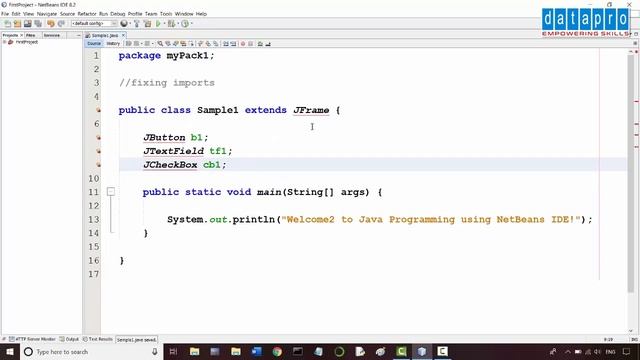
Task: Open the Refactor menu
Action: click(87, 14)
